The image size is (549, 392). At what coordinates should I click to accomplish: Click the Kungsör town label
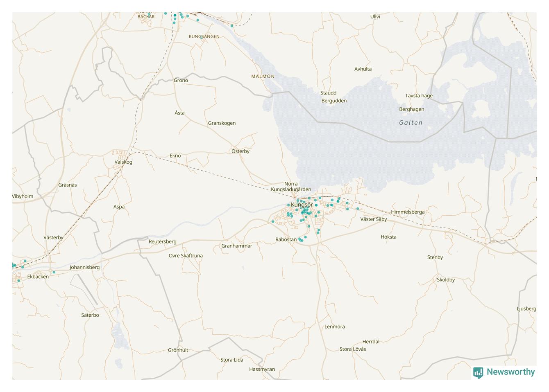point(302,205)
